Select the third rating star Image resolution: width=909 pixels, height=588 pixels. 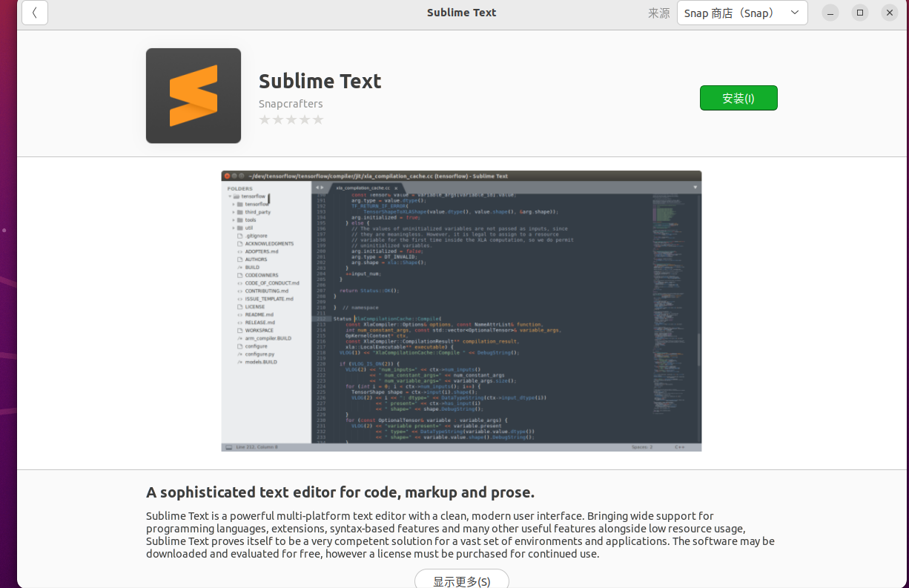pos(291,119)
